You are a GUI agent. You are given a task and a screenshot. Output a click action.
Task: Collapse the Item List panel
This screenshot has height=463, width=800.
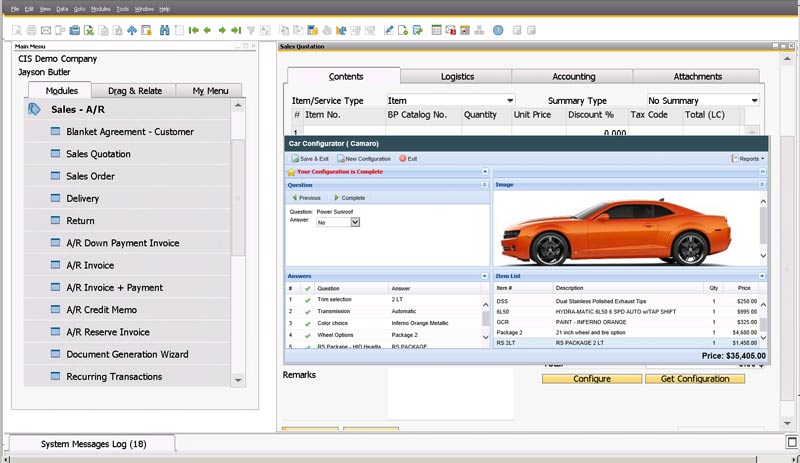click(x=762, y=276)
